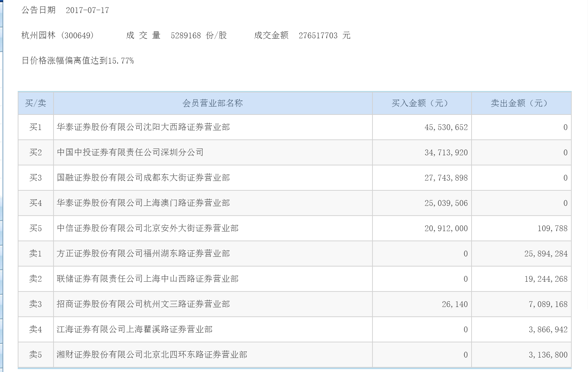The image size is (588, 372).
Task: Select buy amount 27,743,898
Action: tap(446, 178)
